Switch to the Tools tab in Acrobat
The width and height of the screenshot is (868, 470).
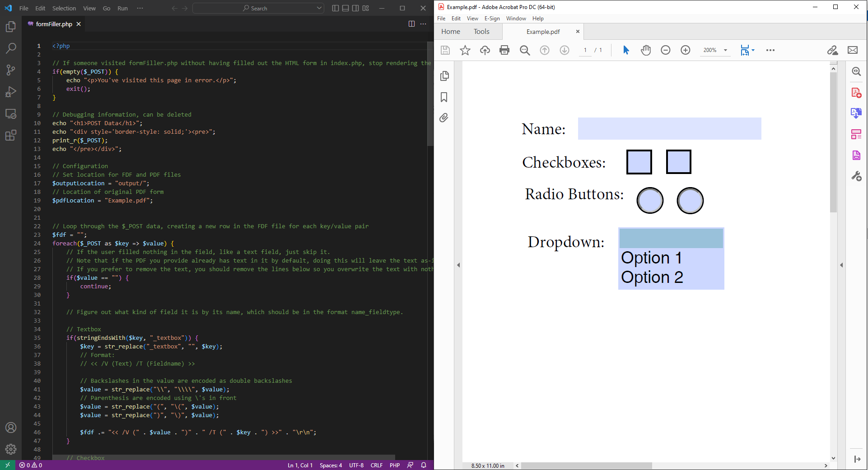[481, 31]
